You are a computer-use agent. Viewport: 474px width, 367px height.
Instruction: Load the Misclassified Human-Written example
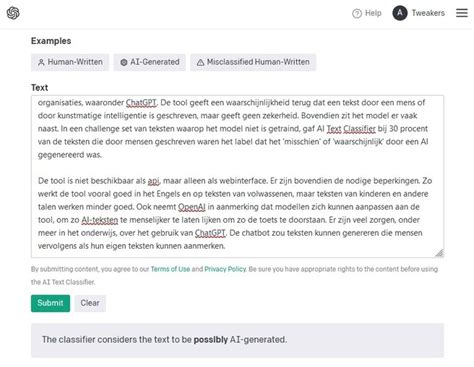click(253, 62)
